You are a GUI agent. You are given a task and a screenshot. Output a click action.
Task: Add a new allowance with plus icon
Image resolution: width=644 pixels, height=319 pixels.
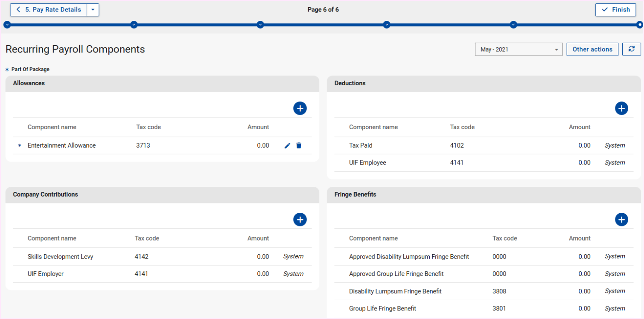tap(300, 108)
